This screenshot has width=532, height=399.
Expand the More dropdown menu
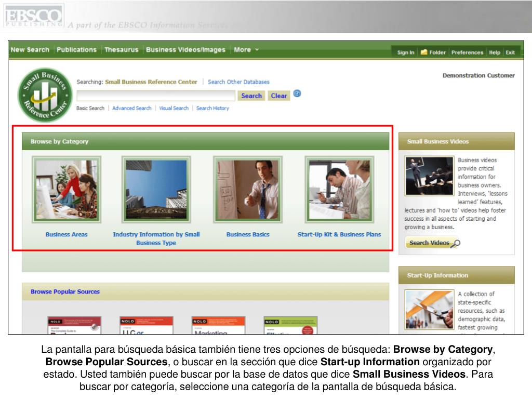point(246,49)
